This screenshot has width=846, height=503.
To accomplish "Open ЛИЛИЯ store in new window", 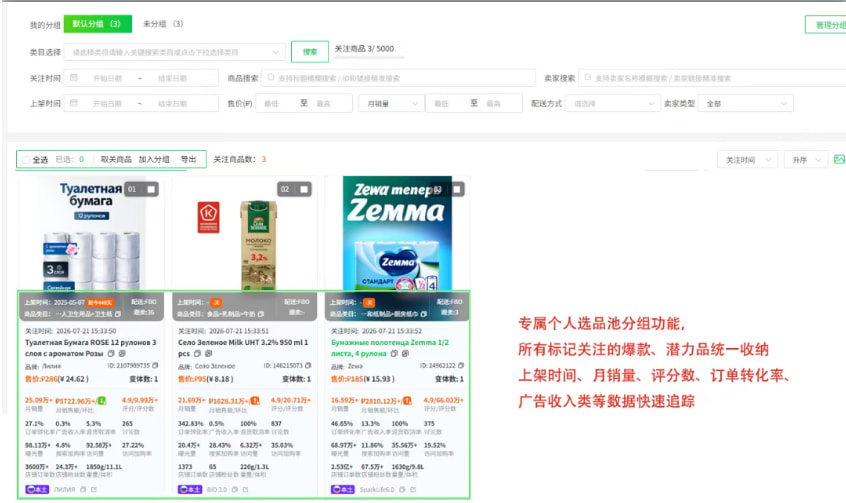I will tap(94, 490).
